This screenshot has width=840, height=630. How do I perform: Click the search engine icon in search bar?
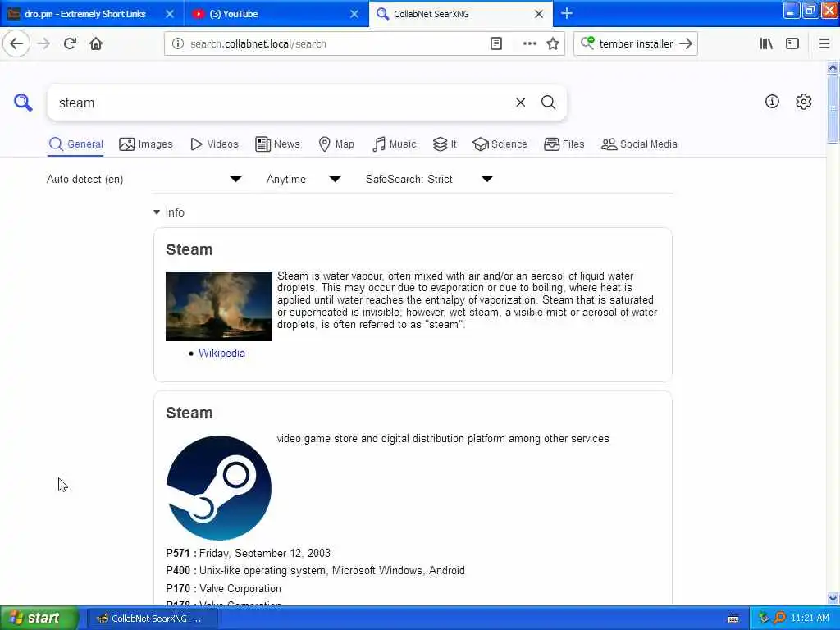coord(587,43)
